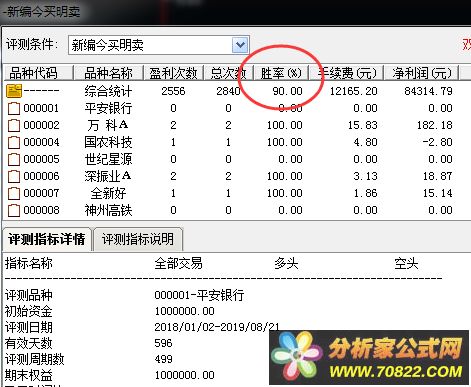Viewport: 471px width, 387px height.
Task: Open the 评测条件 dropdown arrow
Action: 240,45
